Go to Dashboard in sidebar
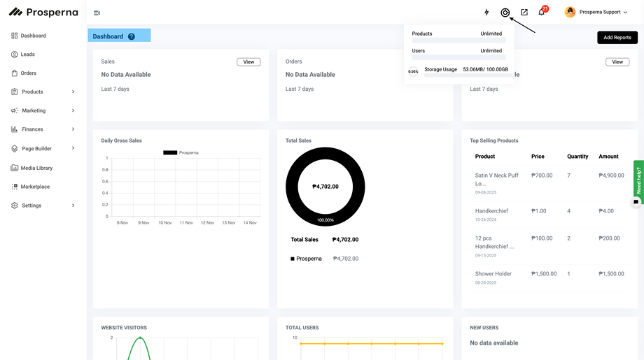The height and width of the screenshot is (360, 644). [x=34, y=36]
